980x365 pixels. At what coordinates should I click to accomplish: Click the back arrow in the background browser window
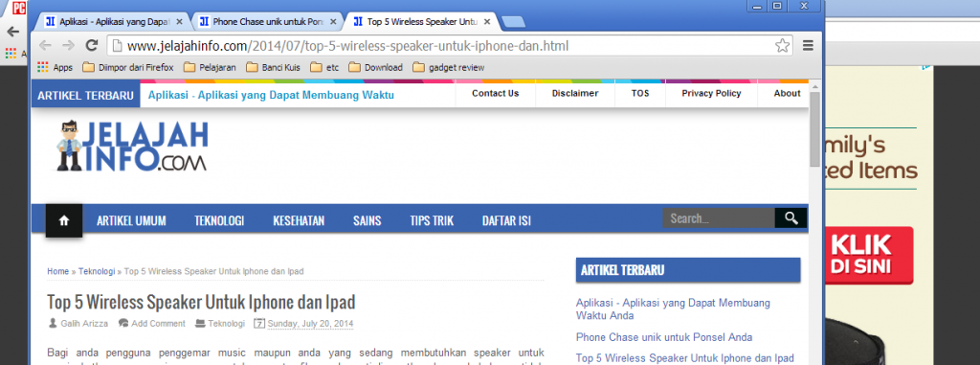point(13,32)
